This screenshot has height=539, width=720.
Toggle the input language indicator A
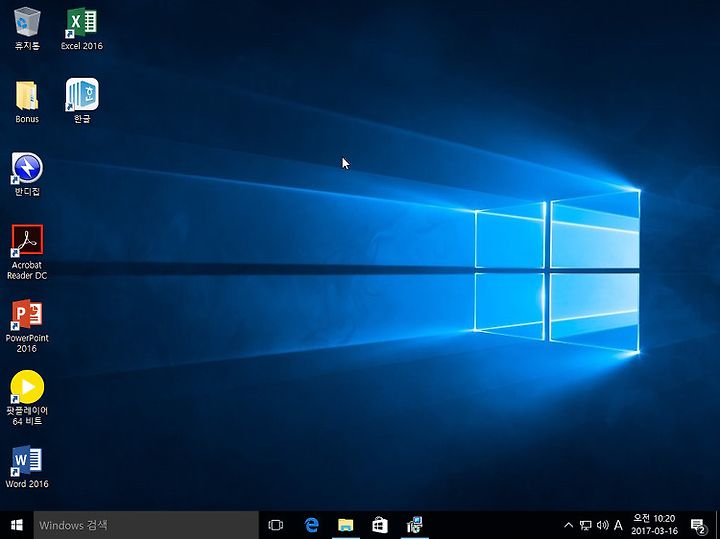(x=619, y=525)
